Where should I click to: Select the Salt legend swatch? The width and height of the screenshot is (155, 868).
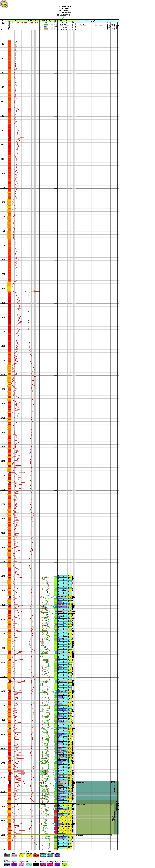click(29, 865)
